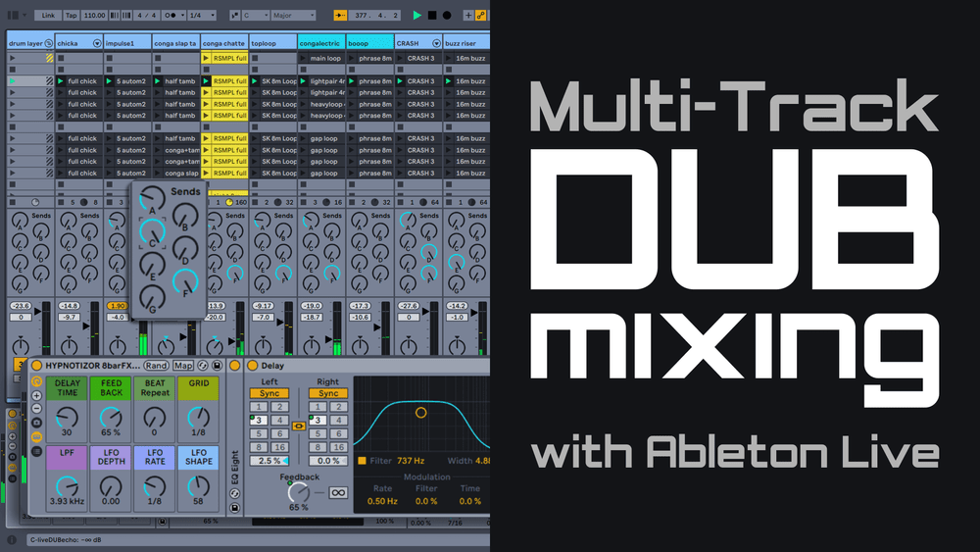The height and width of the screenshot is (552, 980).
Task: Stop clips in chicka track via top stop square
Action: [x=61, y=58]
